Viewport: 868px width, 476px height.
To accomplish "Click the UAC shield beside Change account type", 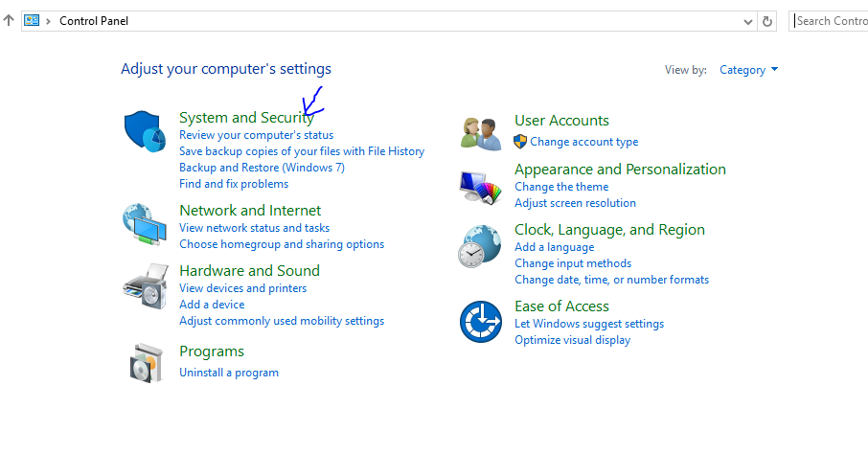I will [520, 142].
